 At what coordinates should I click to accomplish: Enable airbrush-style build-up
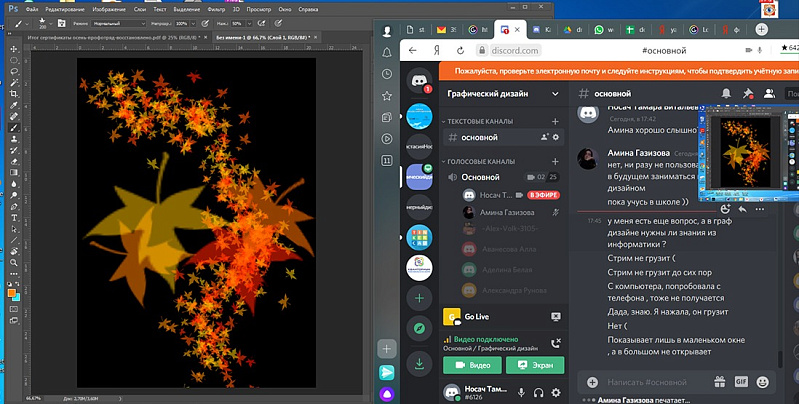pos(261,23)
